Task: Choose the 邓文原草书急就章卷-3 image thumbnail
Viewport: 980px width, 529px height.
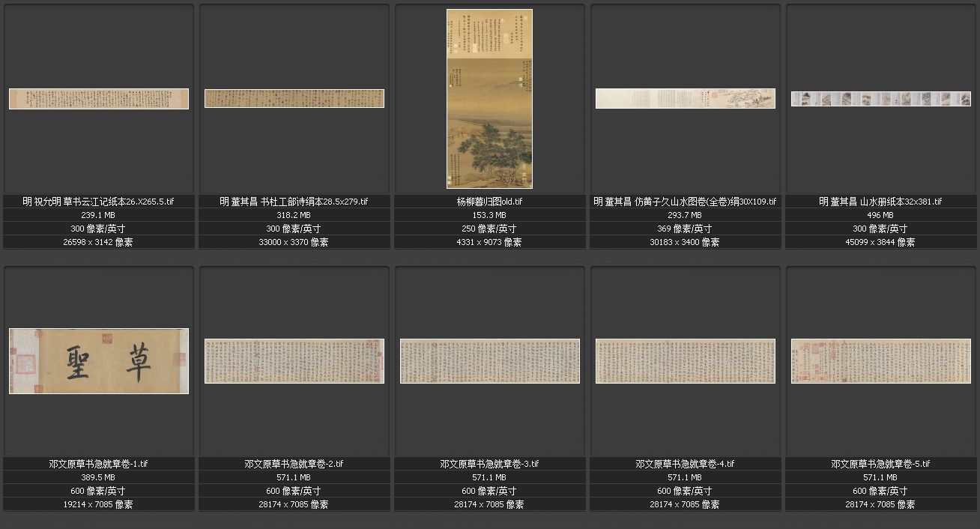Action: pyautogui.click(x=489, y=361)
